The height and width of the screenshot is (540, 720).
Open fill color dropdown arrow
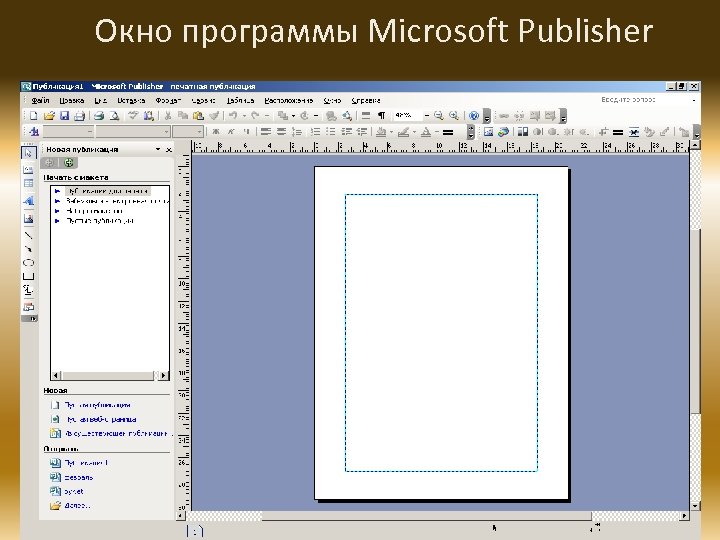[391, 132]
